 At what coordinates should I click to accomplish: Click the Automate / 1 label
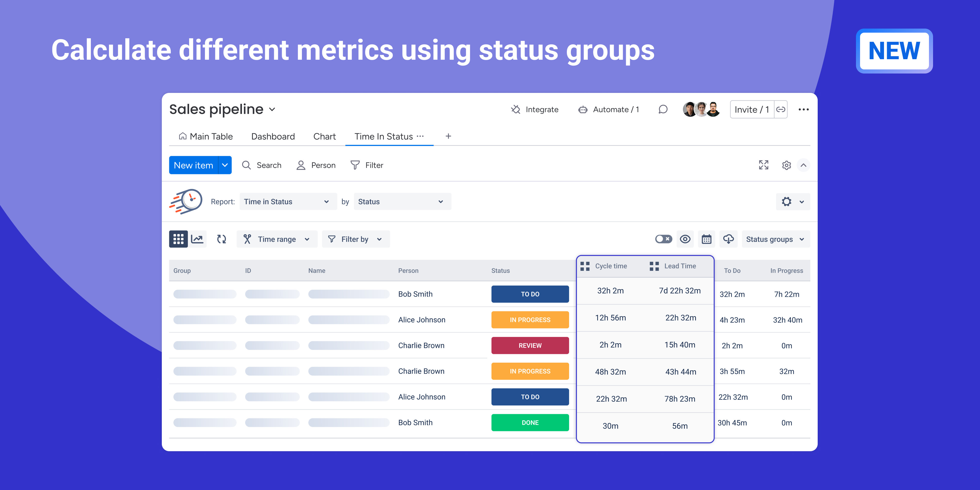tap(616, 109)
